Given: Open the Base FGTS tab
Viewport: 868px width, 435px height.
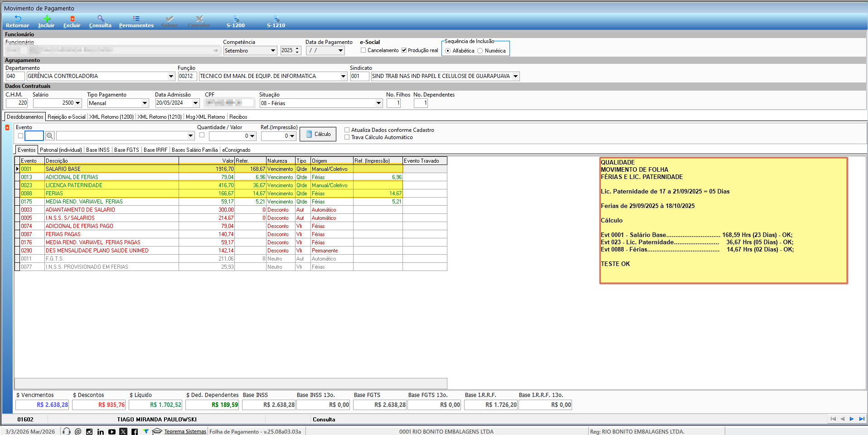Looking at the screenshot, I should (x=126, y=150).
